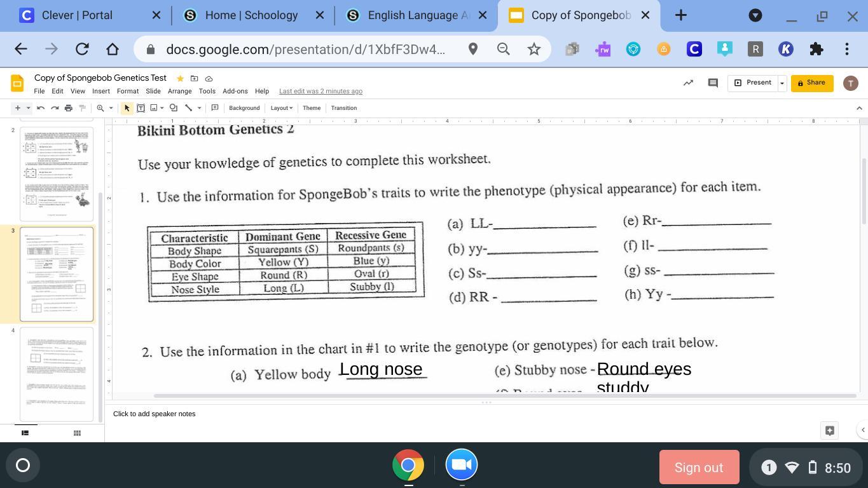This screenshot has width=868, height=488.
Task: Select the Text box tool
Action: click(141, 108)
